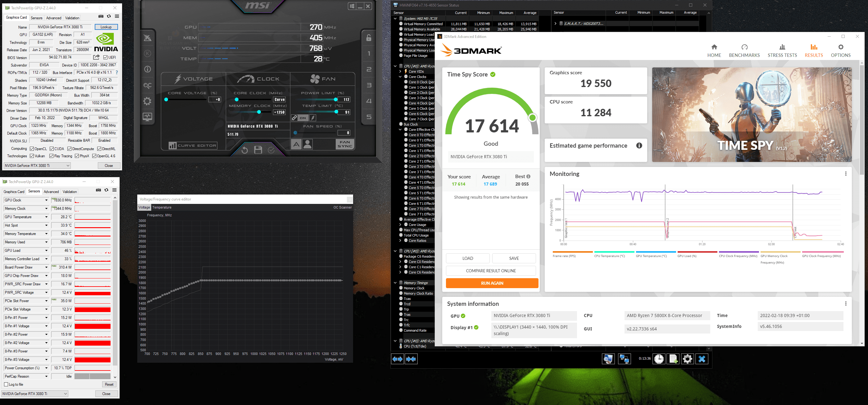This screenshot has height=405, width=868.
Task: Adjust the Memory Clock slider handle
Action: (259, 112)
